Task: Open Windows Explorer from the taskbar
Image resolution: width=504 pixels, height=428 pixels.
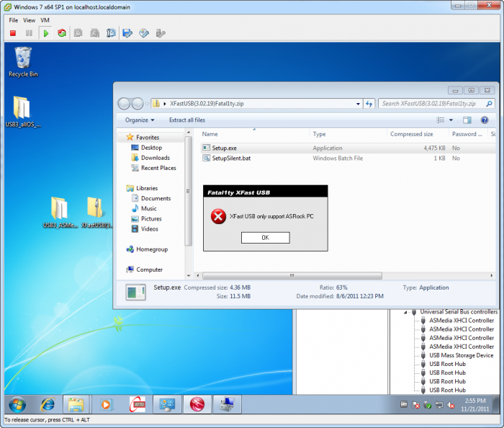Action: click(x=76, y=404)
